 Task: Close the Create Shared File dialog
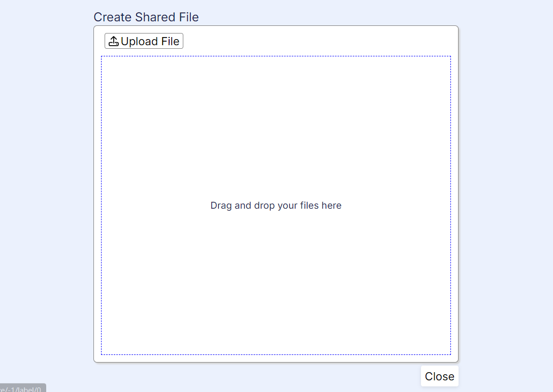[x=439, y=376]
